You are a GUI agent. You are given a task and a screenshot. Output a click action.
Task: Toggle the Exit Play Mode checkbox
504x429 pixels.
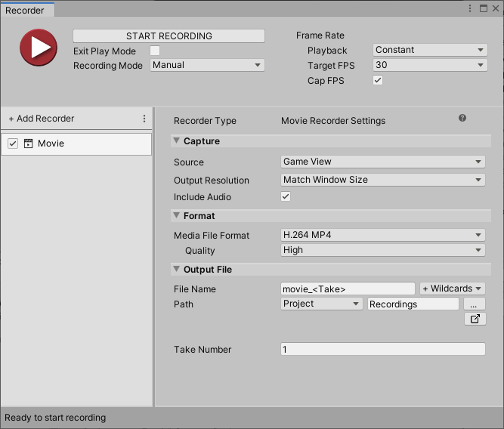click(155, 51)
